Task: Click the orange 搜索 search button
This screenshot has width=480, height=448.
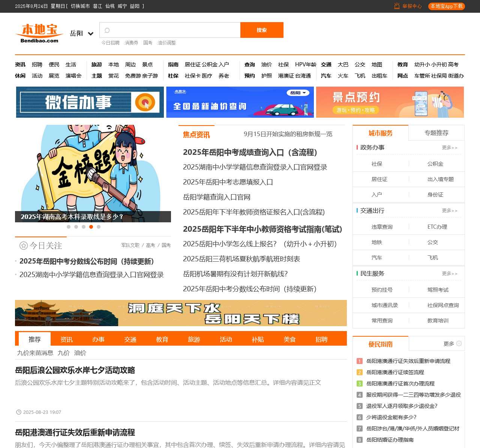Action: (x=262, y=30)
